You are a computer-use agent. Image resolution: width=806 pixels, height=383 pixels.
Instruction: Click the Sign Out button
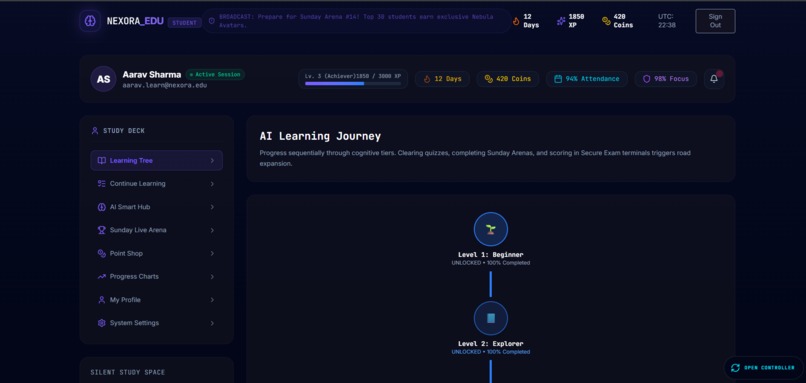(715, 21)
